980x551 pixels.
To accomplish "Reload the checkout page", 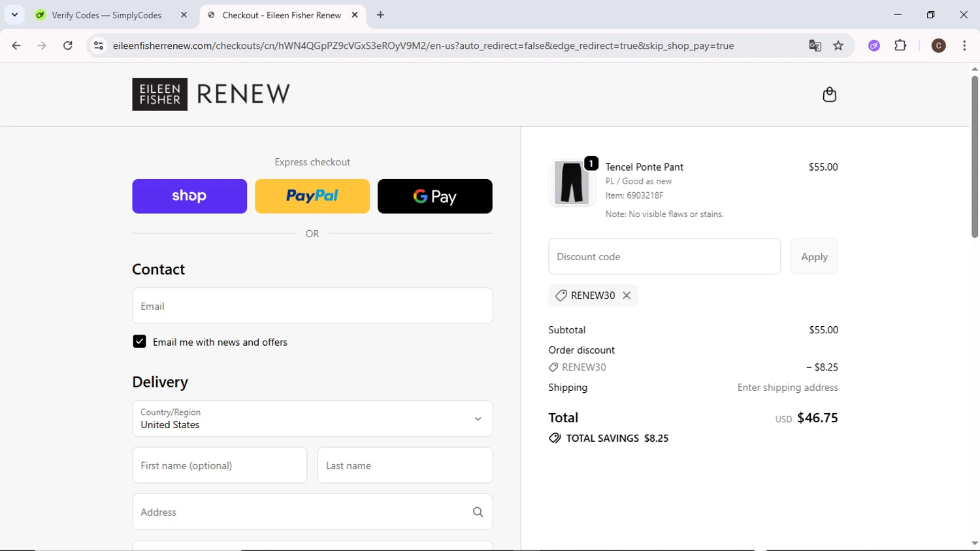I will [x=68, y=46].
